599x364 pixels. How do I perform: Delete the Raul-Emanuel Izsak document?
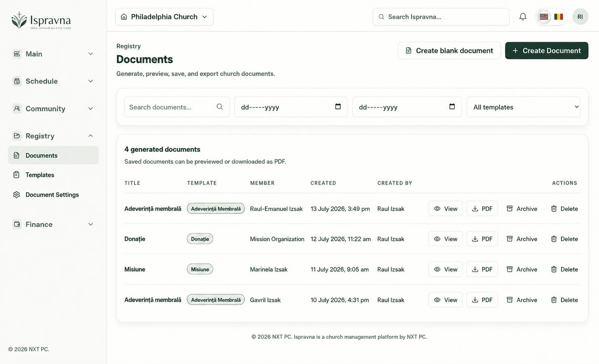pos(564,209)
